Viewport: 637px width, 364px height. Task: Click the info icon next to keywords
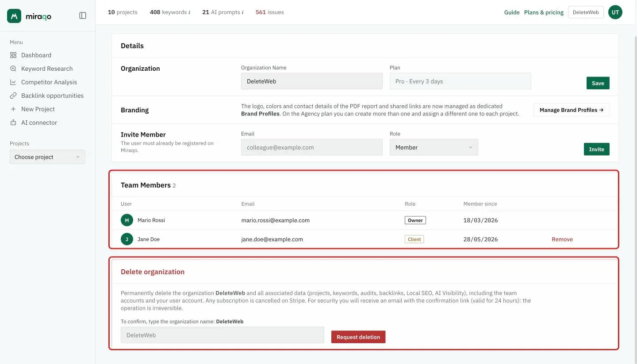tap(189, 12)
